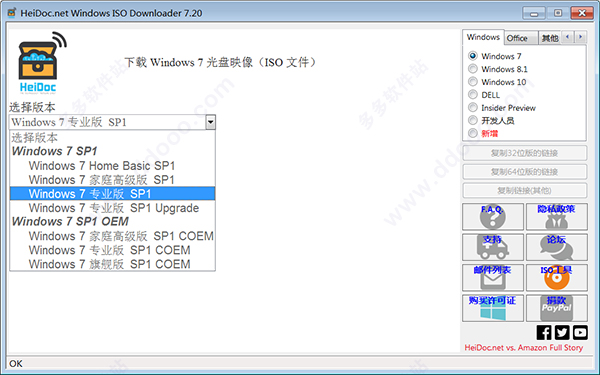This screenshot has width=600, height=375.
Task: Select the Windows 8.1 radio button
Action: coord(473,69)
